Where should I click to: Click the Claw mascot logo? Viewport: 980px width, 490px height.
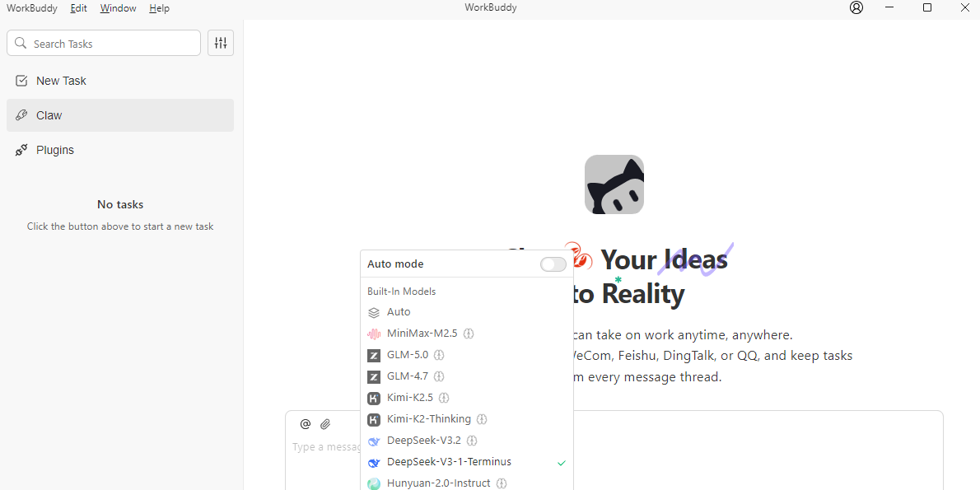click(x=614, y=184)
